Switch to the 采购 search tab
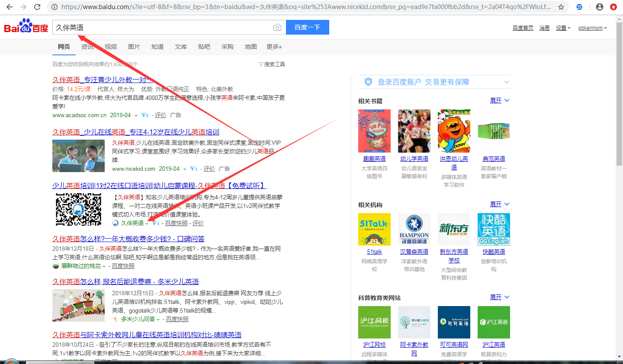Viewport: 623px width, 364px height. [x=228, y=47]
